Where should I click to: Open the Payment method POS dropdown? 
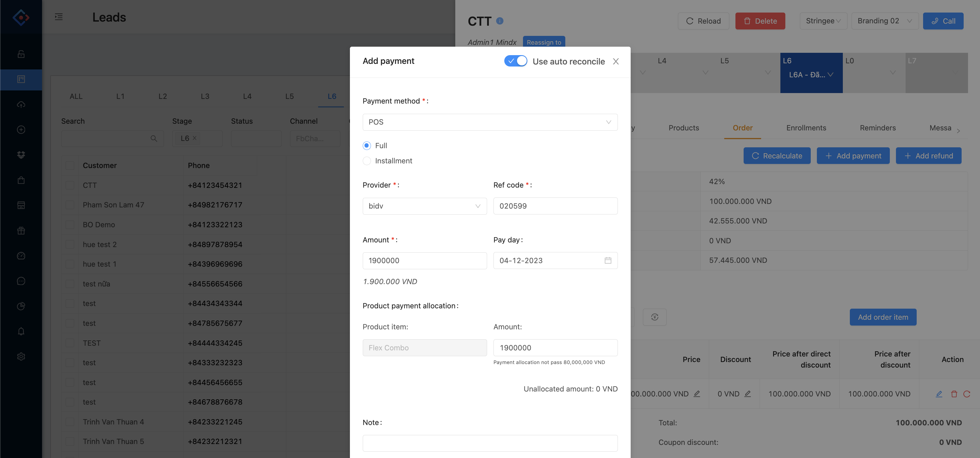click(490, 122)
